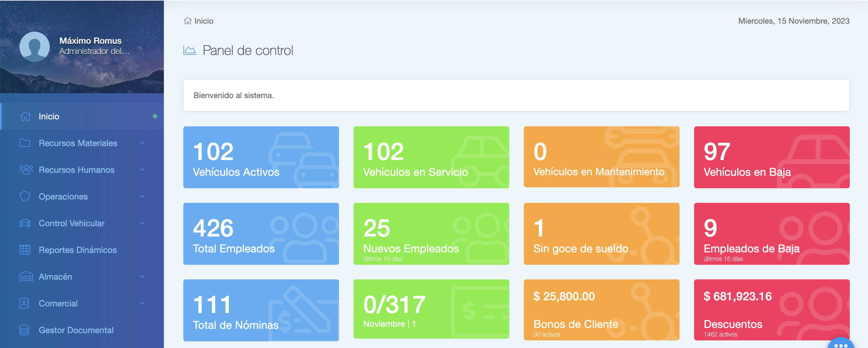Click the Máximo Romus profile avatar
Screen dimensions: 868x348
(x=34, y=47)
